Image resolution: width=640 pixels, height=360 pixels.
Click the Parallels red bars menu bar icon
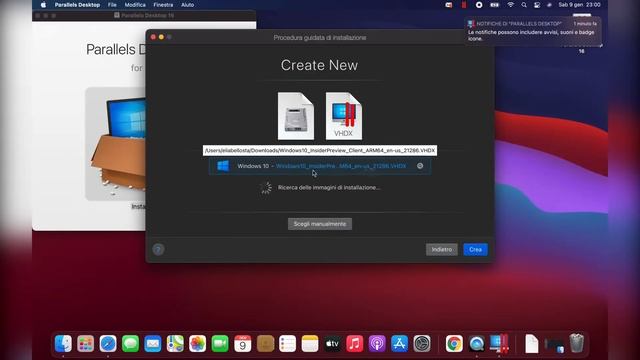[464, 5]
